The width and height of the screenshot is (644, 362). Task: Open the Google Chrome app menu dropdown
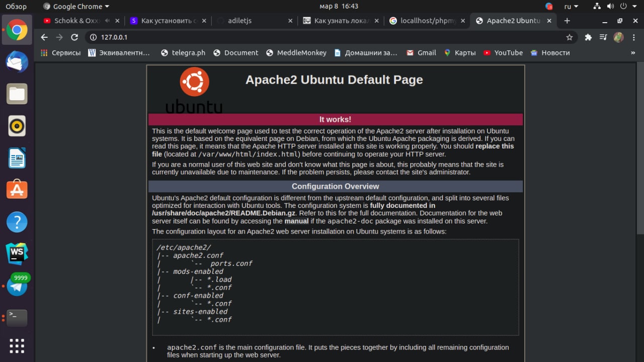pyautogui.click(x=76, y=7)
